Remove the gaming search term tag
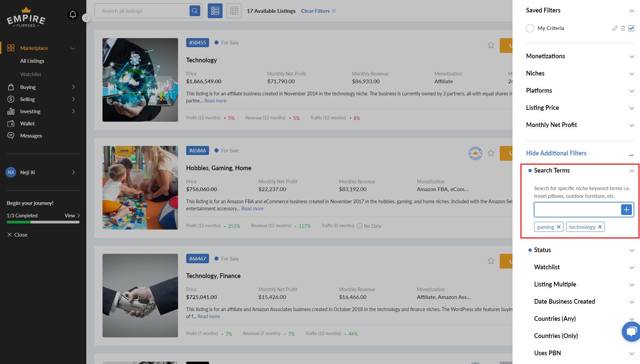 [558, 227]
